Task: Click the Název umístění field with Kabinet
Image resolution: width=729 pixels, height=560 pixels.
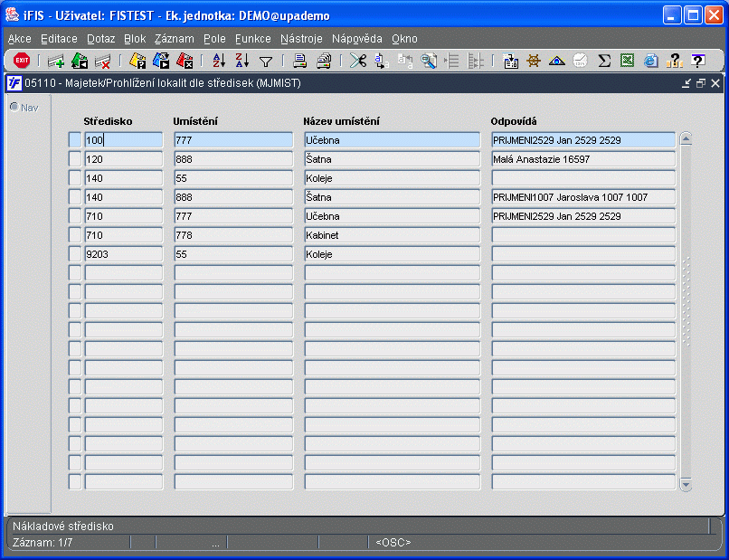Action: point(393,235)
